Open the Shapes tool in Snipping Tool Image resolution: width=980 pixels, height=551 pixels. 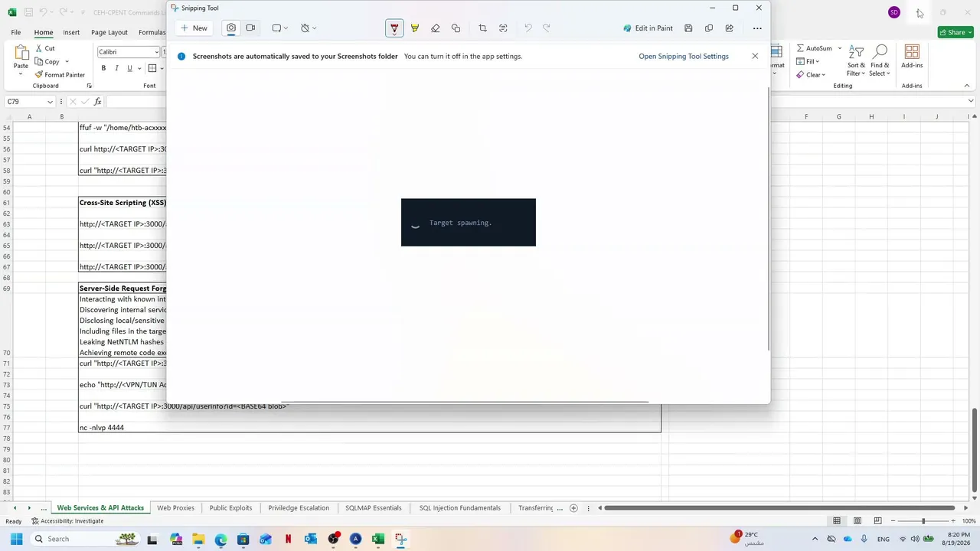coord(456,28)
